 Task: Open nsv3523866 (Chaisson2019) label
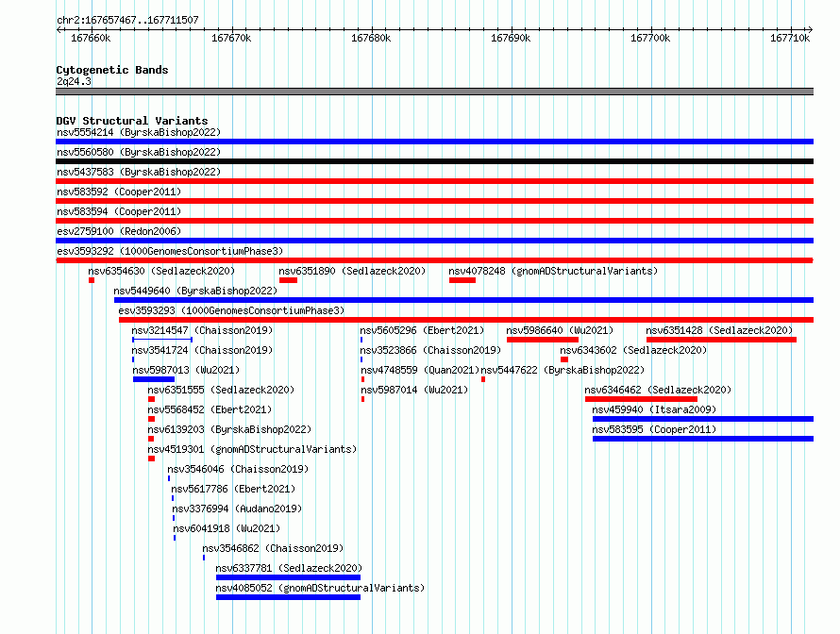point(430,350)
